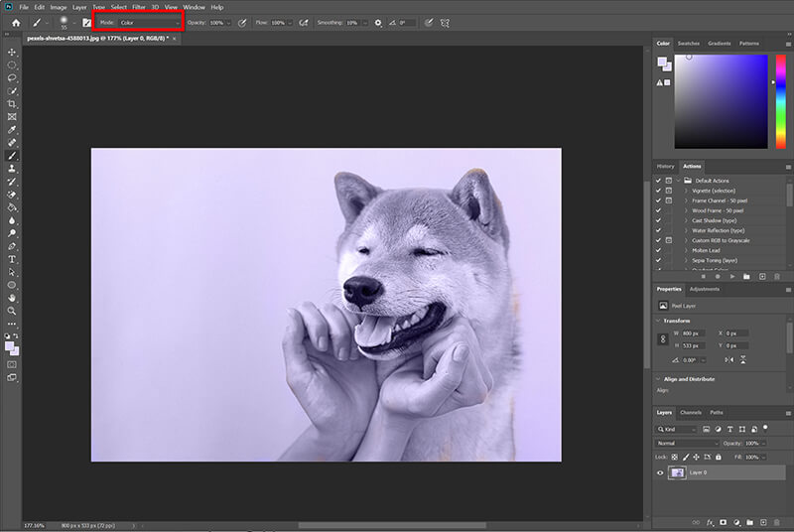The width and height of the screenshot is (794, 532).
Task: Lock all for the layer
Action: 719,458
